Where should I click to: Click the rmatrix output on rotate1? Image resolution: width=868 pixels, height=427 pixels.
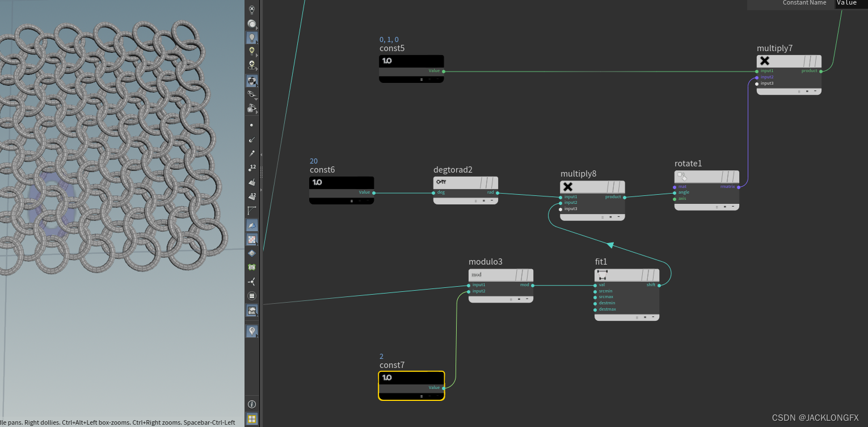(739, 186)
